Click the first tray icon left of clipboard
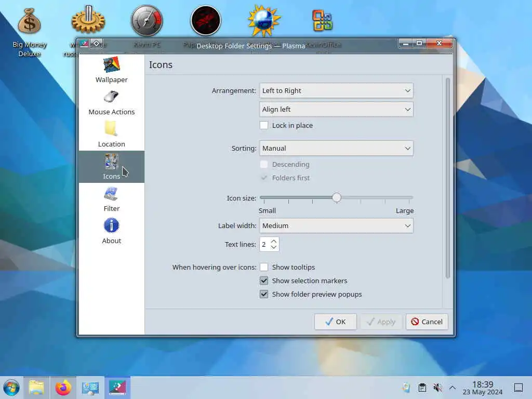 click(x=406, y=388)
